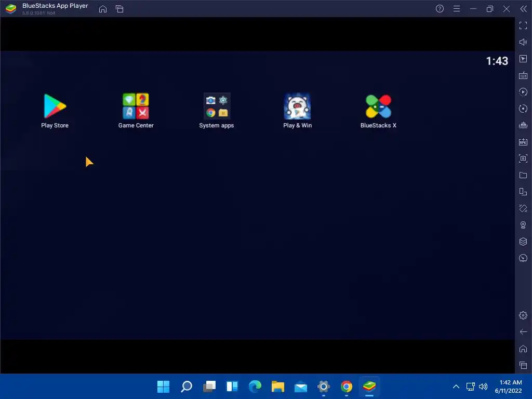Image resolution: width=532 pixels, height=399 pixels.
Task: Click the Home icon in title bar
Action: 103,9
